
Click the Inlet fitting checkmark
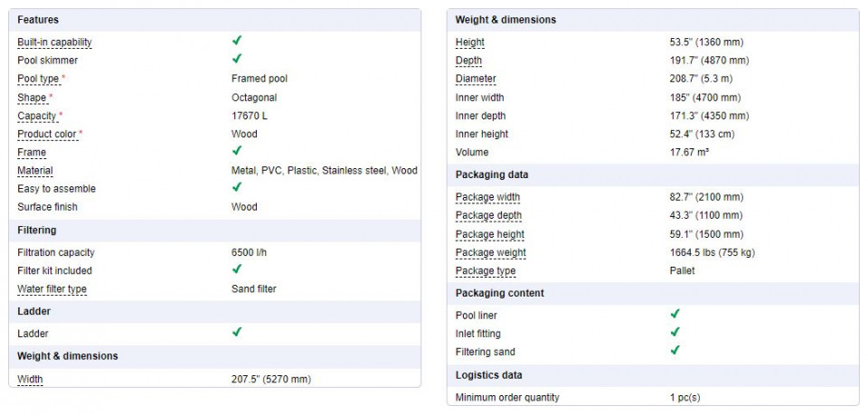675,332
